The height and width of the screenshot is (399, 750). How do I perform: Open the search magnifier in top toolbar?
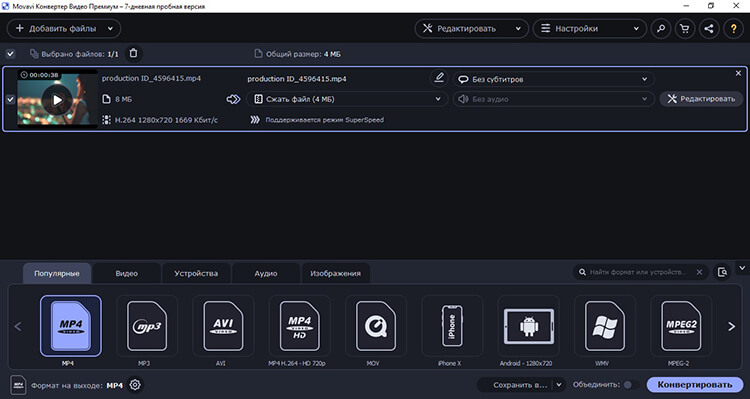(661, 29)
